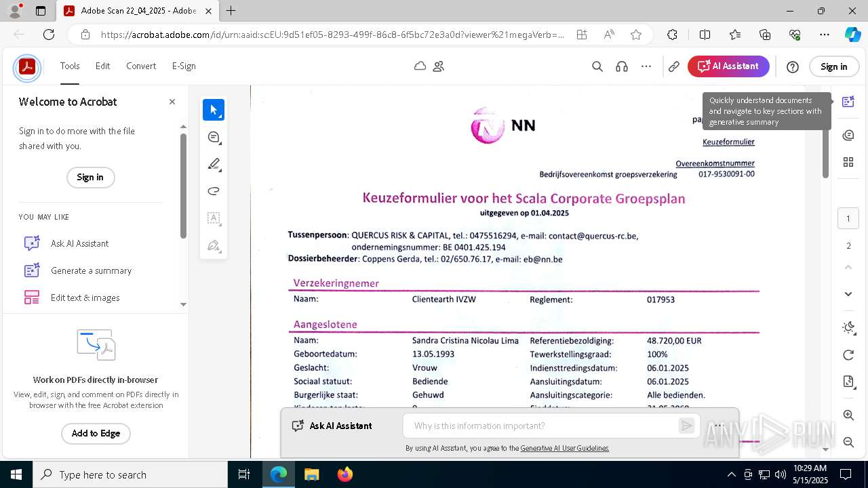Click Add to Edge button
The image size is (868, 488).
click(x=96, y=434)
